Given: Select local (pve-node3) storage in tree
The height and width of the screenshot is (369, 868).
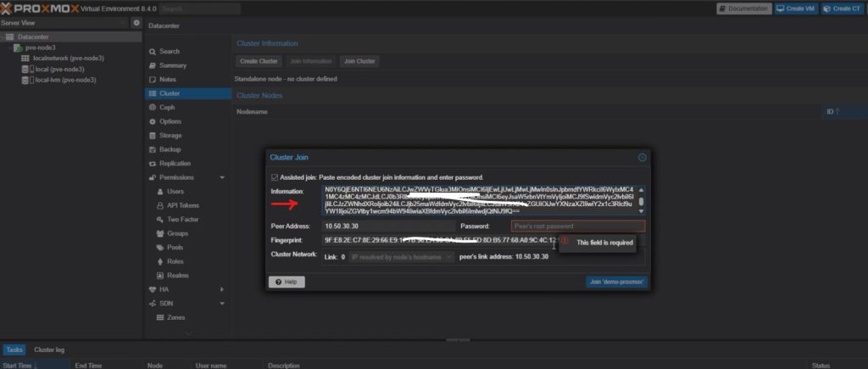Looking at the screenshot, I should [x=60, y=70].
